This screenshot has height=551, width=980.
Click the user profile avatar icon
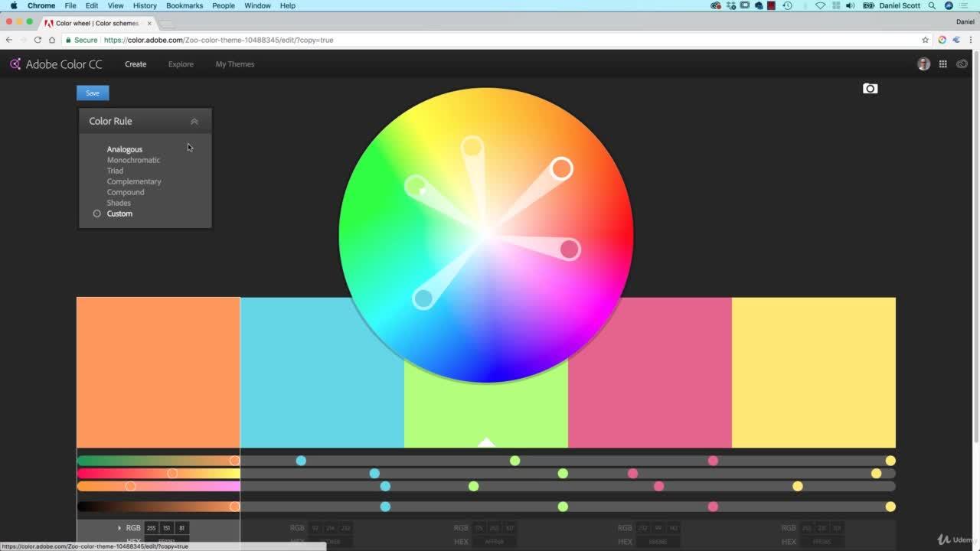point(923,64)
